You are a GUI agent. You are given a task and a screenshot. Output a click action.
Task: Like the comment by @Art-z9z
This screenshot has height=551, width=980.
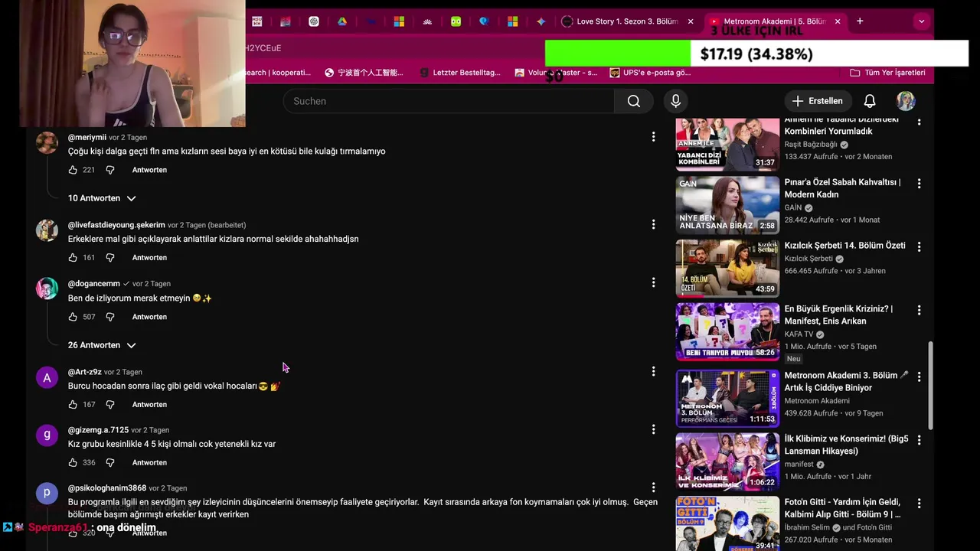click(73, 404)
